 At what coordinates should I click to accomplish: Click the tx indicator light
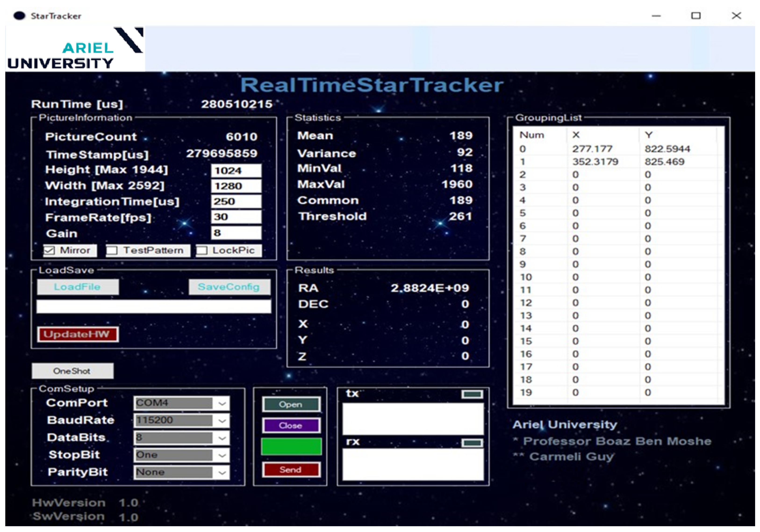point(472,394)
